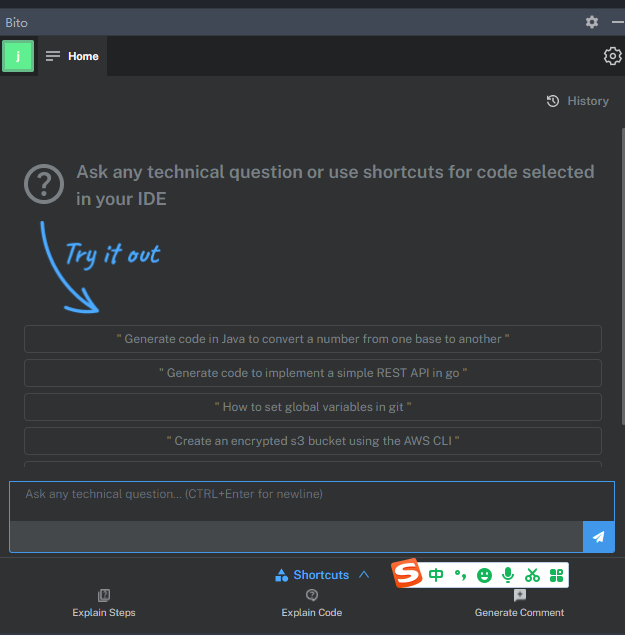
Task: Open the Sogou toolbox grid icon
Action: click(557, 575)
